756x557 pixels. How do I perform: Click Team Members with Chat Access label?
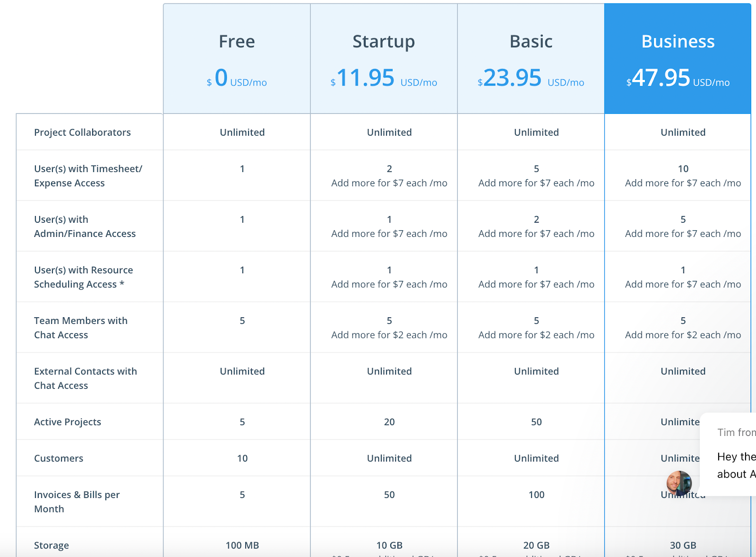click(81, 328)
